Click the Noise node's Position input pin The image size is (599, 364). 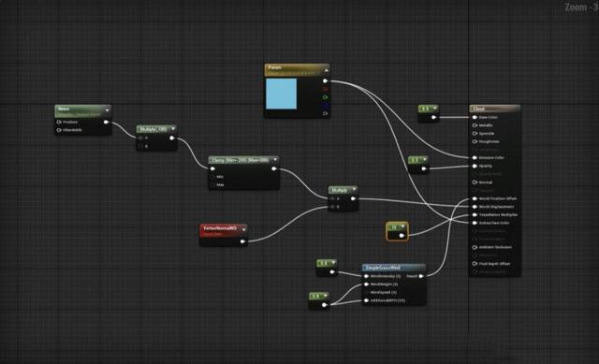point(59,122)
